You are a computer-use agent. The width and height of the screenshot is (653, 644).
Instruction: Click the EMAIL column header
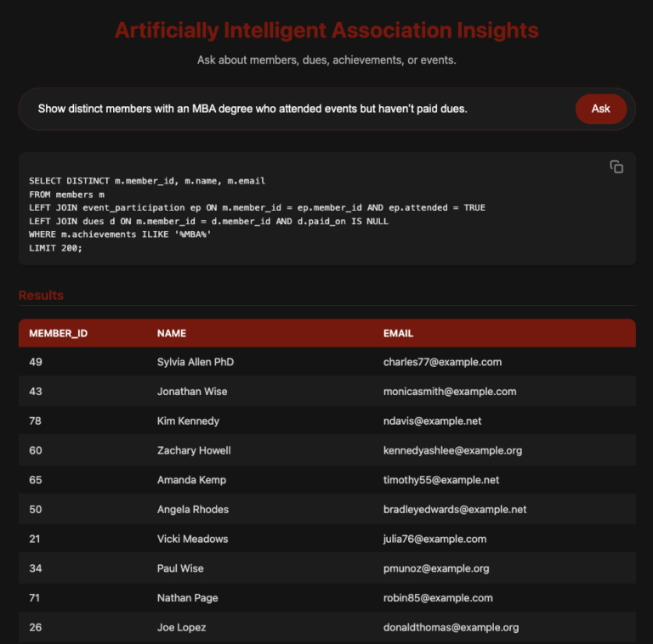398,333
